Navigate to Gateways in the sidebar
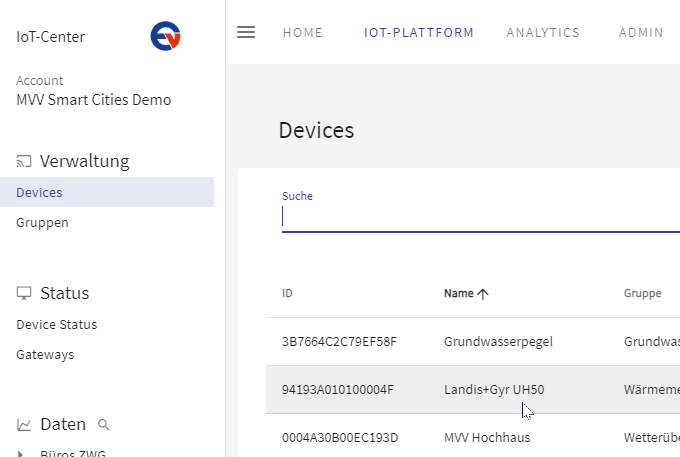Screen dimensions: 680x457 click(45, 354)
